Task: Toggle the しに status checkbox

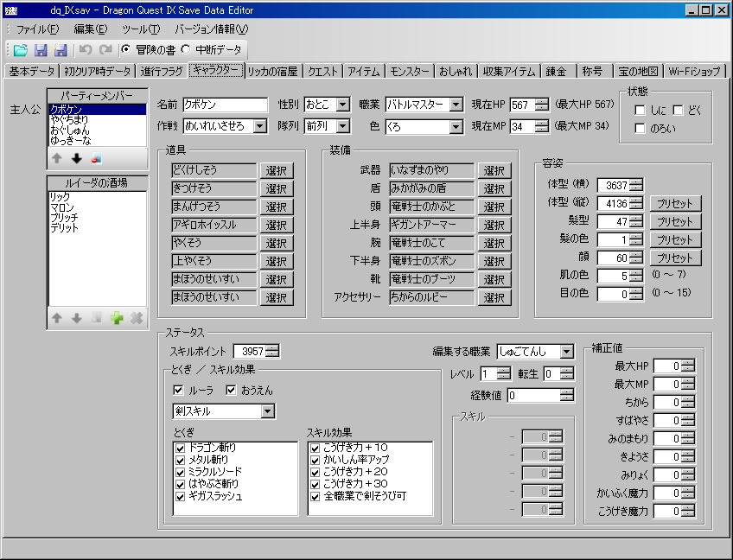Action: pos(641,110)
